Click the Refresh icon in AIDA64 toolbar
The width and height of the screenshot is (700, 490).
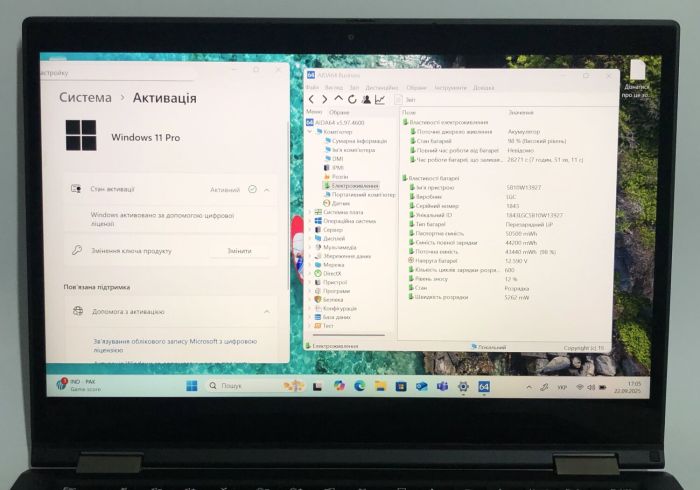pos(352,100)
